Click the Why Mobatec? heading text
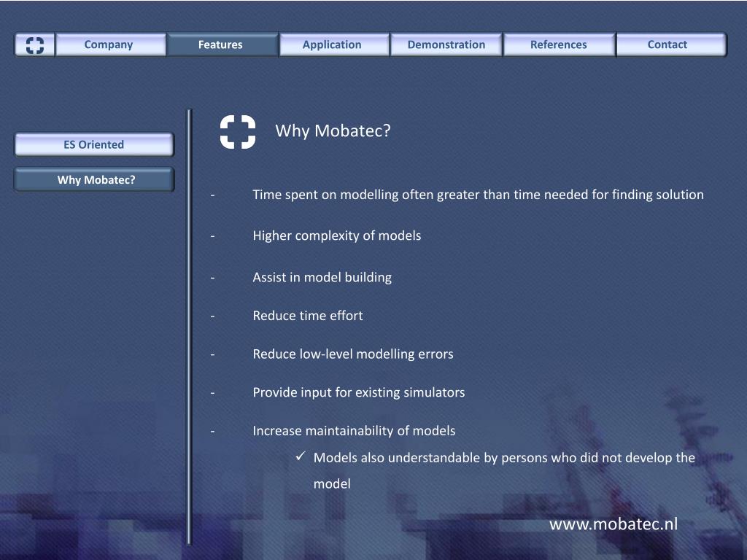The height and width of the screenshot is (560, 747). [333, 131]
